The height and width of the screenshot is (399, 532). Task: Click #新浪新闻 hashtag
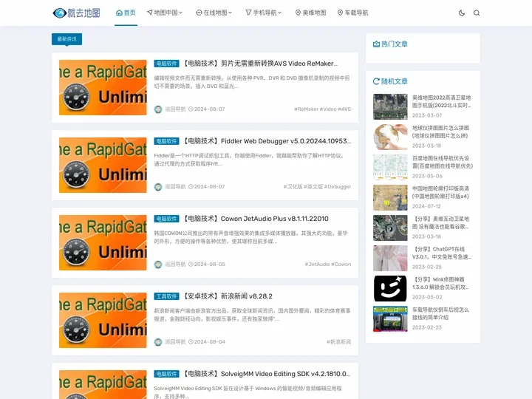[x=338, y=341]
